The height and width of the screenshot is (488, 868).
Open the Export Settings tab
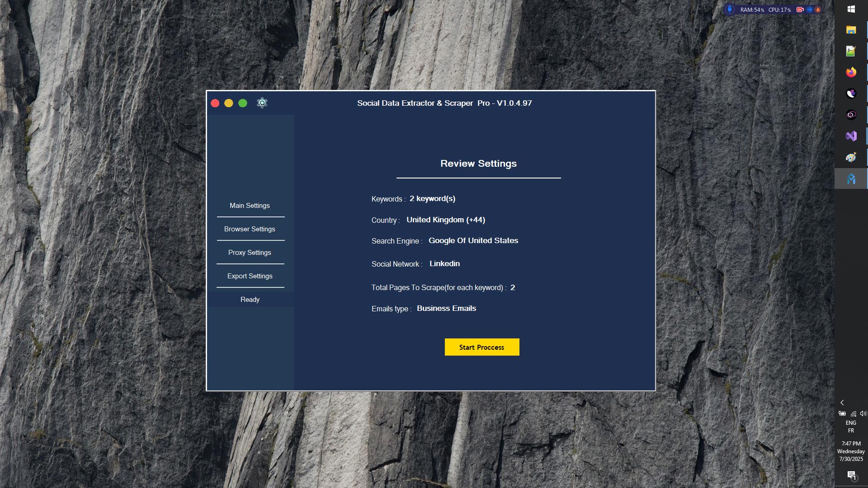point(250,276)
